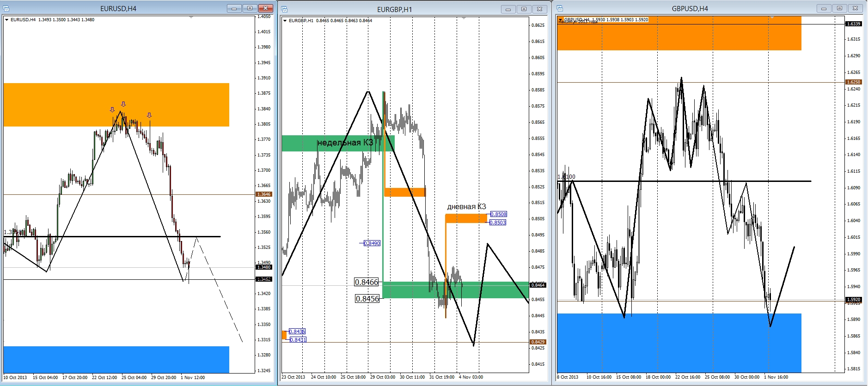
Task: Select chart shift triangle on EURGBP chart
Action: coord(464,18)
